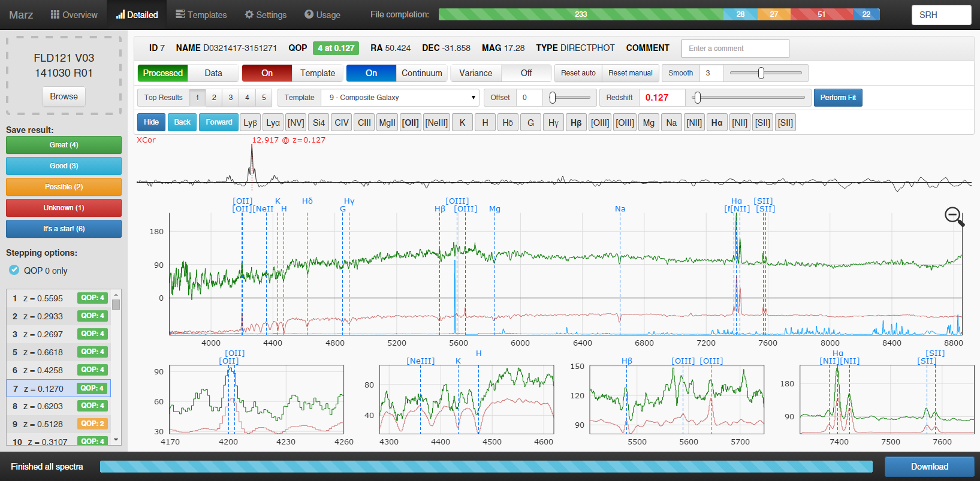Open the Composite Galaxy template dropdown

coord(400,98)
